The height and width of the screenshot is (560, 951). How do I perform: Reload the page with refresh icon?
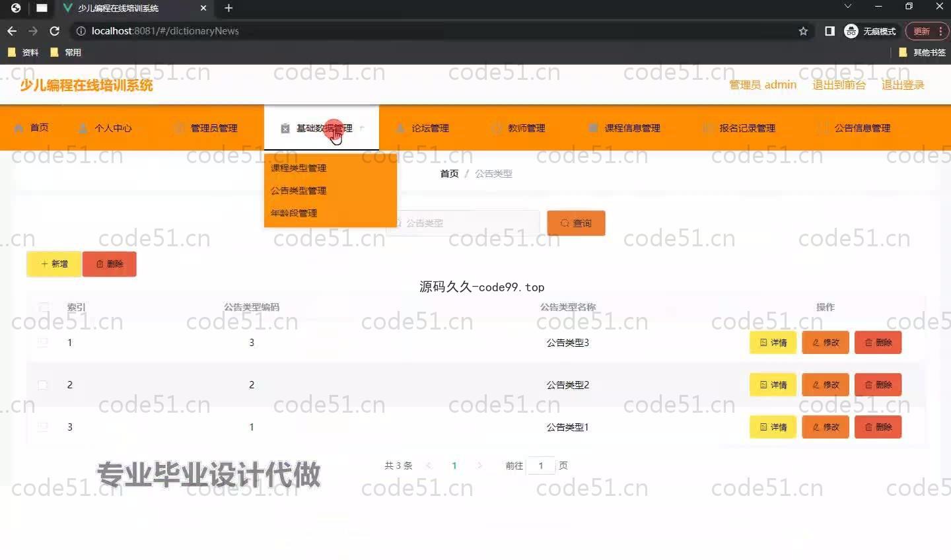tap(55, 31)
